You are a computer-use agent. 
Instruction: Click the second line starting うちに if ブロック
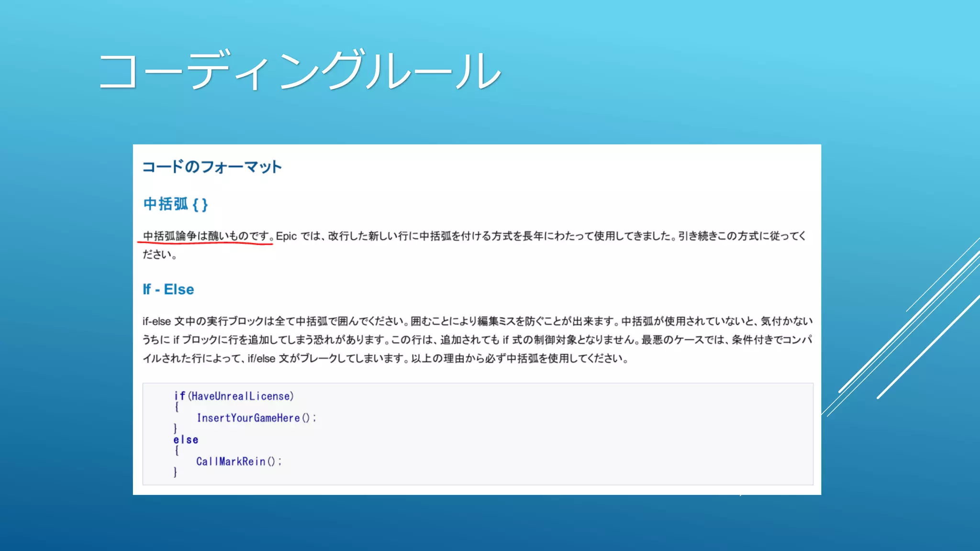tap(477, 340)
